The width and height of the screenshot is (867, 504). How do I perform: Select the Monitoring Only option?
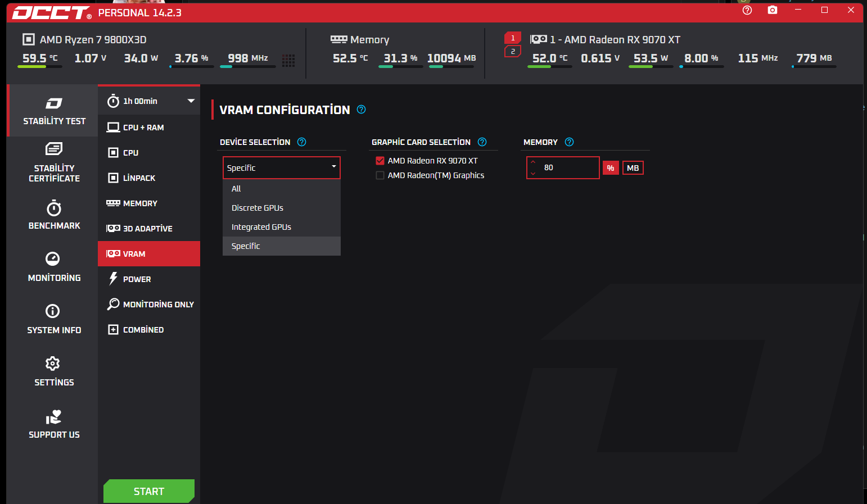tap(150, 305)
